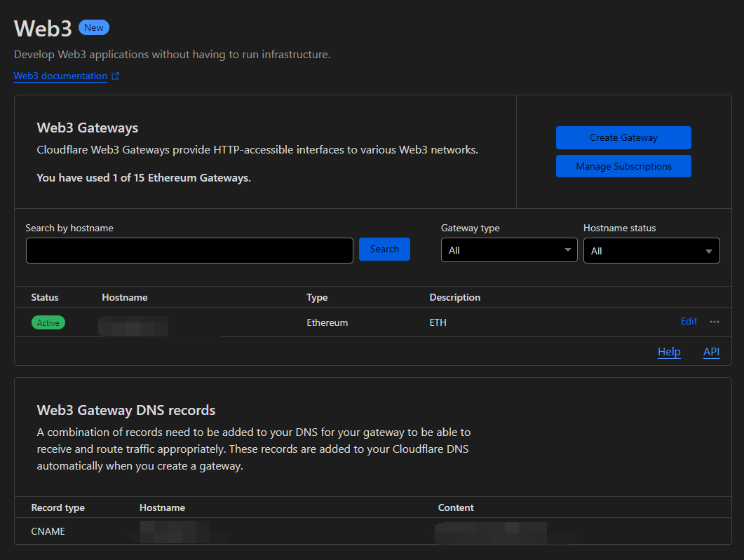Click the Gateway type dropdown arrow
Image resolution: width=744 pixels, height=560 pixels.
pyautogui.click(x=567, y=250)
